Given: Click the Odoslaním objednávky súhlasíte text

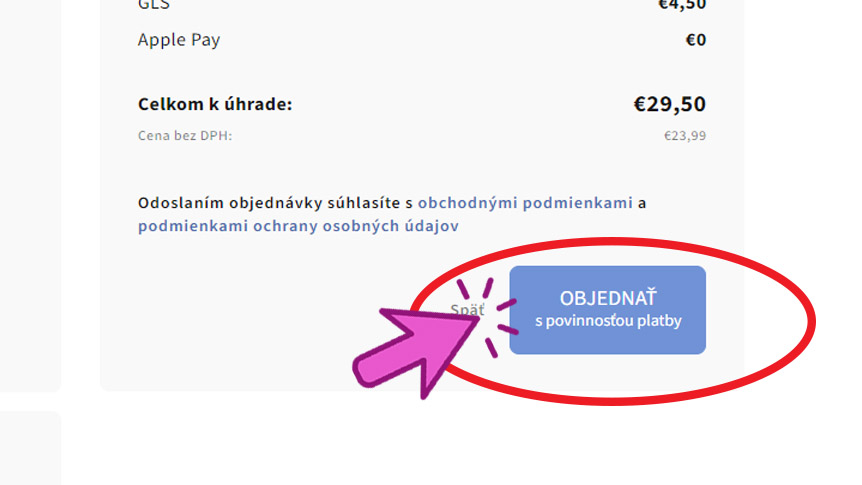Looking at the screenshot, I should pos(269,203).
